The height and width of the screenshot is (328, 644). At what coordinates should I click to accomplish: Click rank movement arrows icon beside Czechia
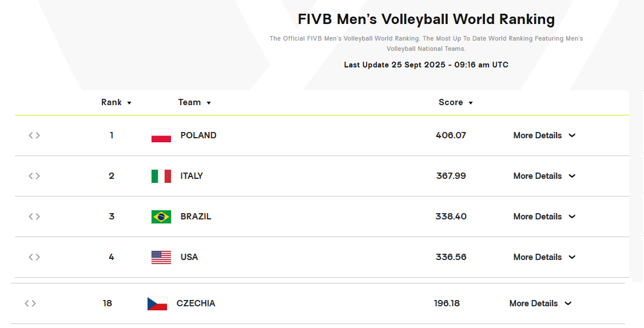30,303
